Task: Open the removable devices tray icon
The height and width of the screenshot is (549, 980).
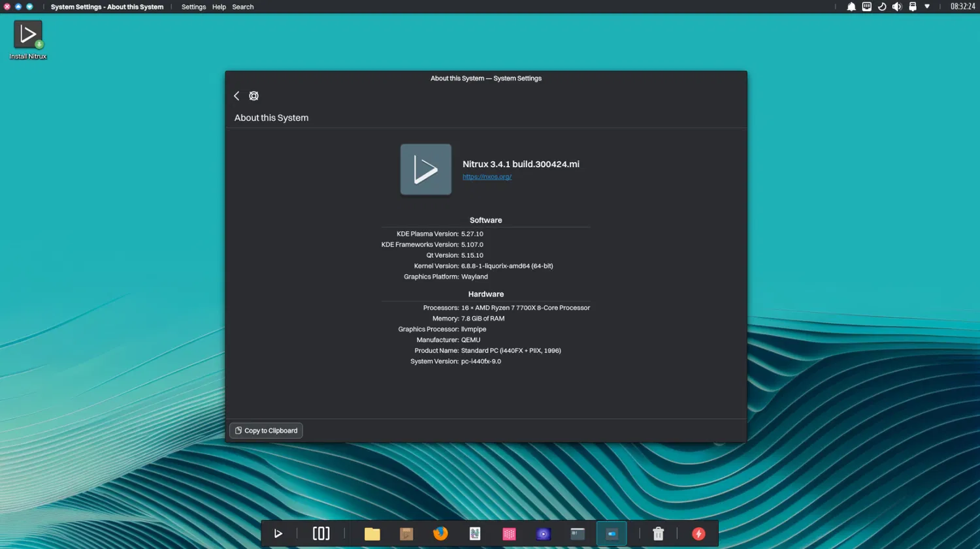Action: [x=913, y=7]
